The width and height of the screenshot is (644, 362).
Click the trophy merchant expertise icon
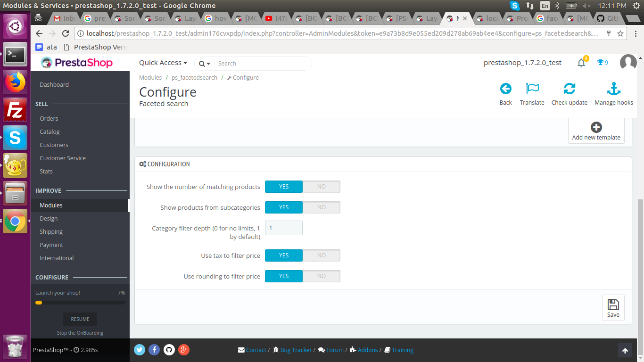600,62
